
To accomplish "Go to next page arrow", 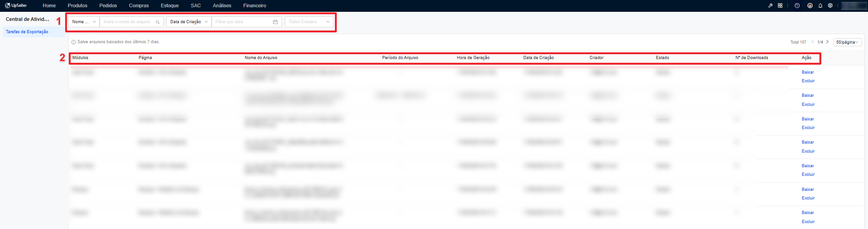I will click(828, 42).
